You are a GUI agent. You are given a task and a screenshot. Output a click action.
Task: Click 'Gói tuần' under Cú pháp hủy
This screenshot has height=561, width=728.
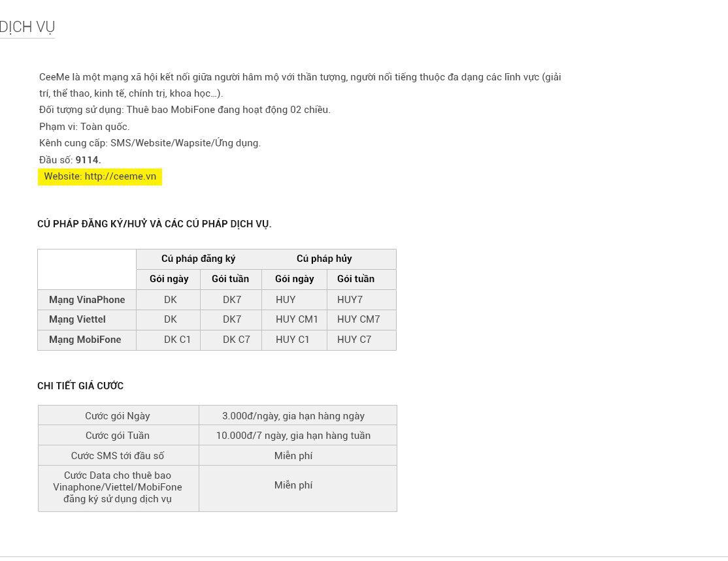361,280
